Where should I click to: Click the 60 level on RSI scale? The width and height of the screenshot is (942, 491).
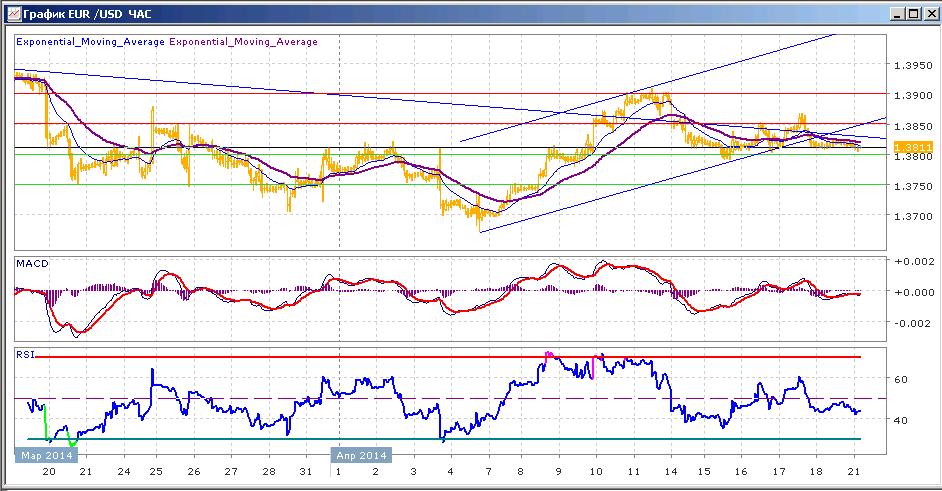[901, 380]
